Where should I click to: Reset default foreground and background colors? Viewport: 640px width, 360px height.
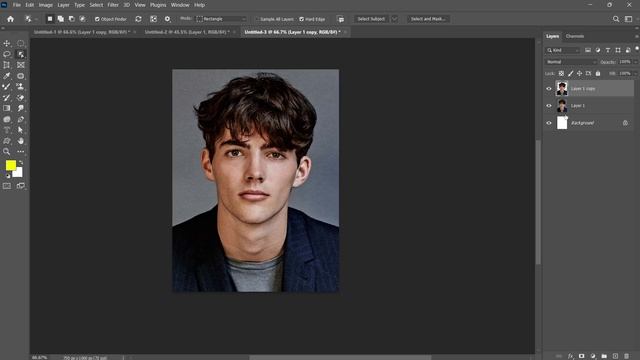tap(7, 176)
